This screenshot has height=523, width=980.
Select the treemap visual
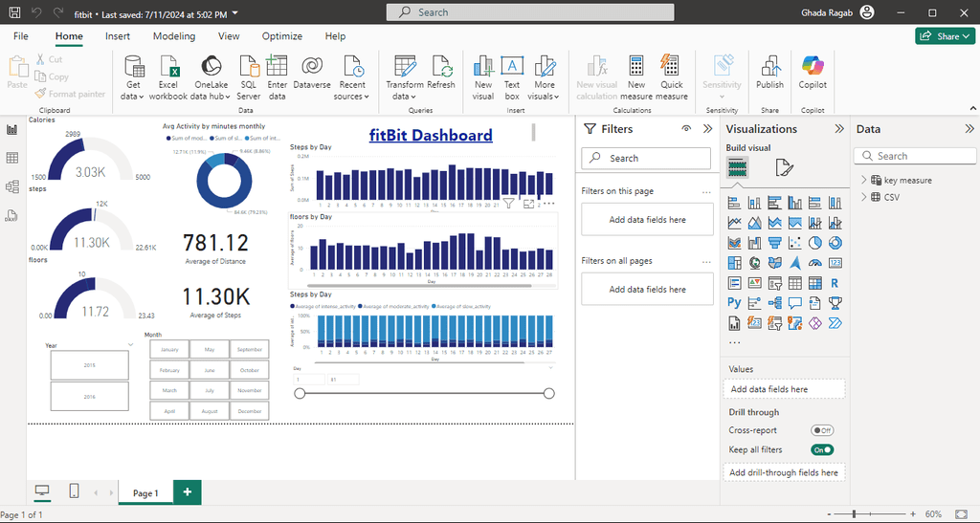(734, 263)
